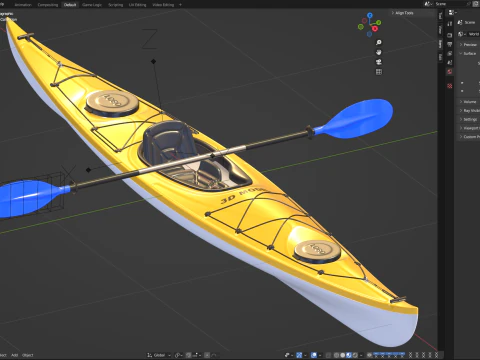Open the Tool properties tab icon
The image size is (480, 360).
(x=450, y=24)
